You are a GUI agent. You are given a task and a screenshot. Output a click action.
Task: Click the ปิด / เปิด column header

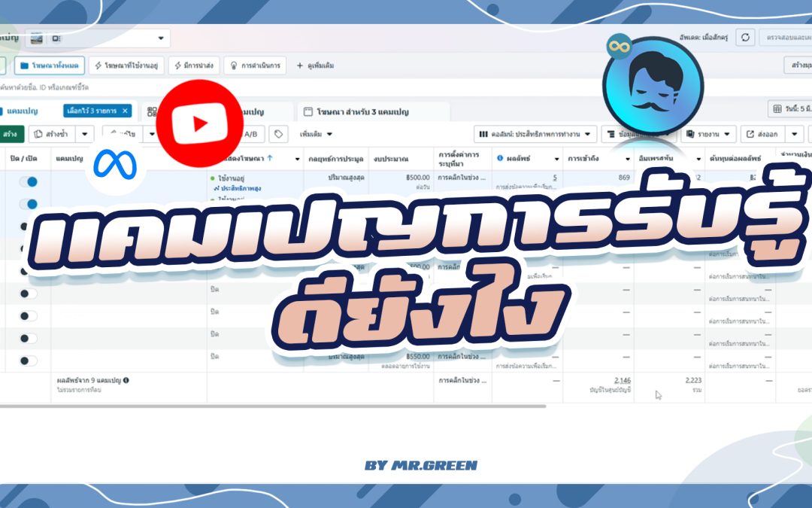tap(23, 159)
